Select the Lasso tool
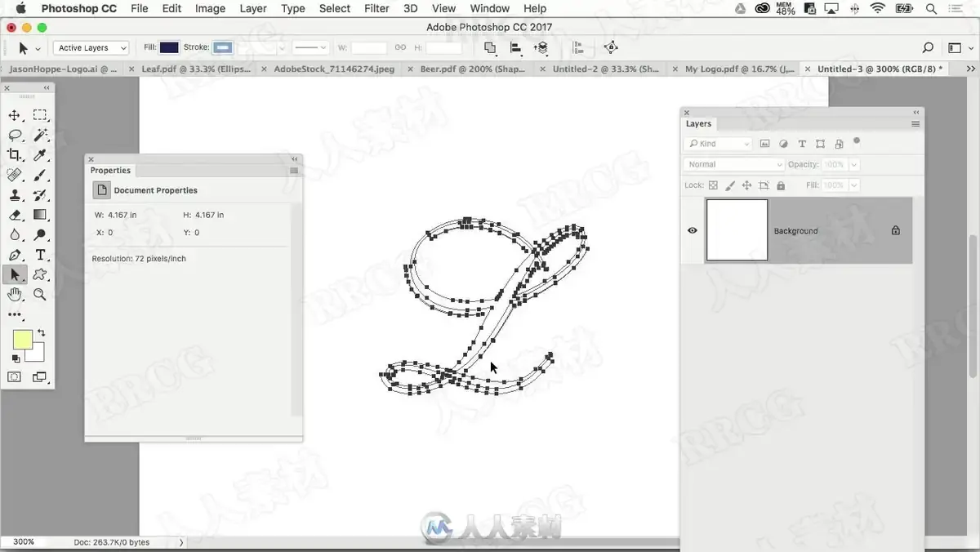The height and width of the screenshot is (552, 980). pos(15,135)
